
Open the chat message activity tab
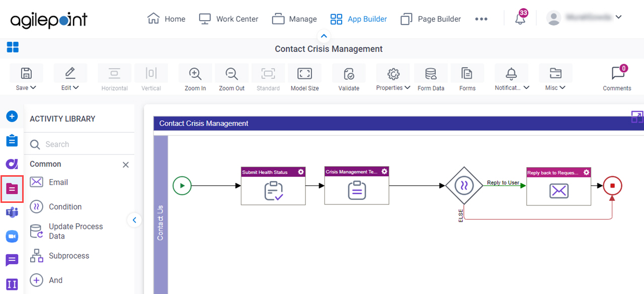pyautogui.click(x=12, y=260)
